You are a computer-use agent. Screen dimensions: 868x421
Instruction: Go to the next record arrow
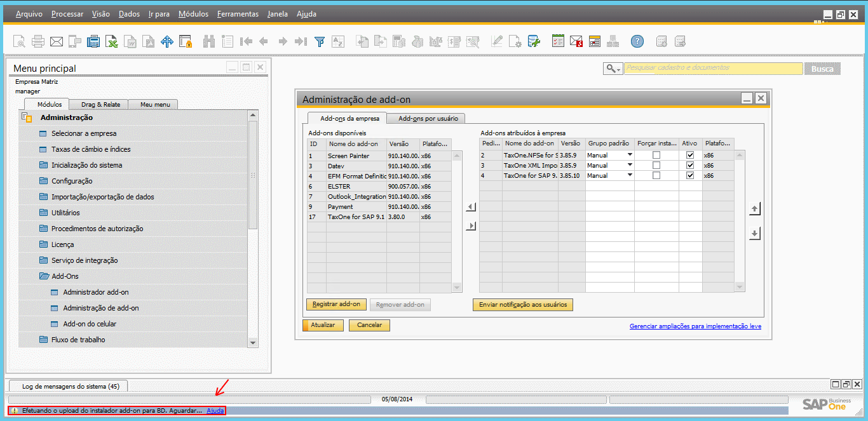(283, 42)
